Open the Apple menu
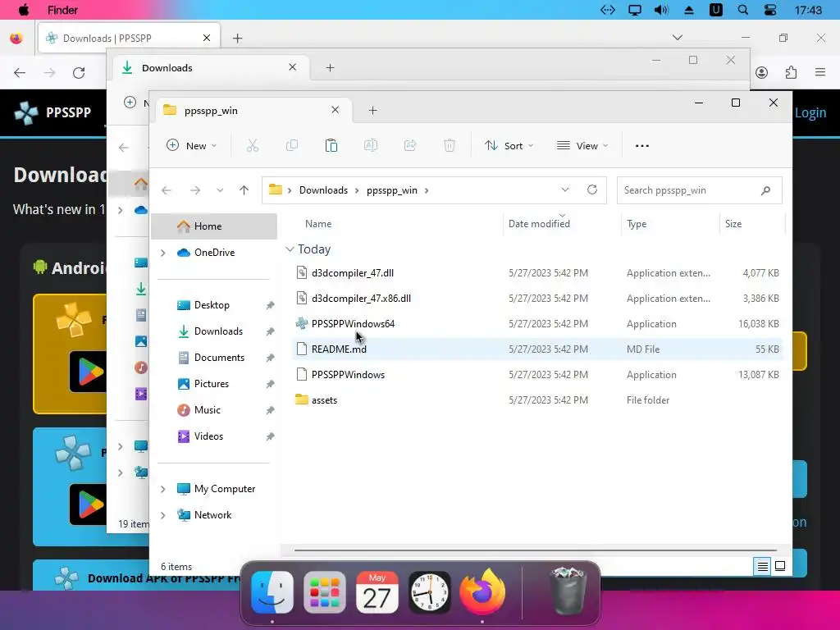840x630 pixels. point(24,10)
